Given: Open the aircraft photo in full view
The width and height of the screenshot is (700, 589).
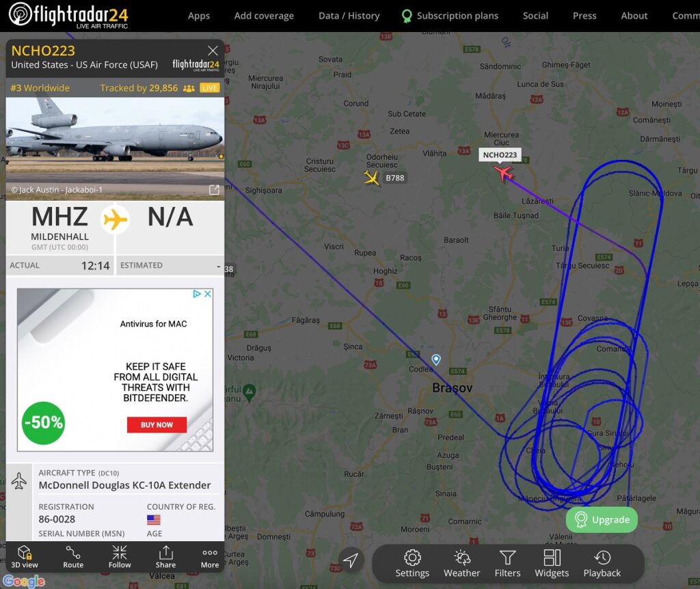Looking at the screenshot, I should 214,190.
